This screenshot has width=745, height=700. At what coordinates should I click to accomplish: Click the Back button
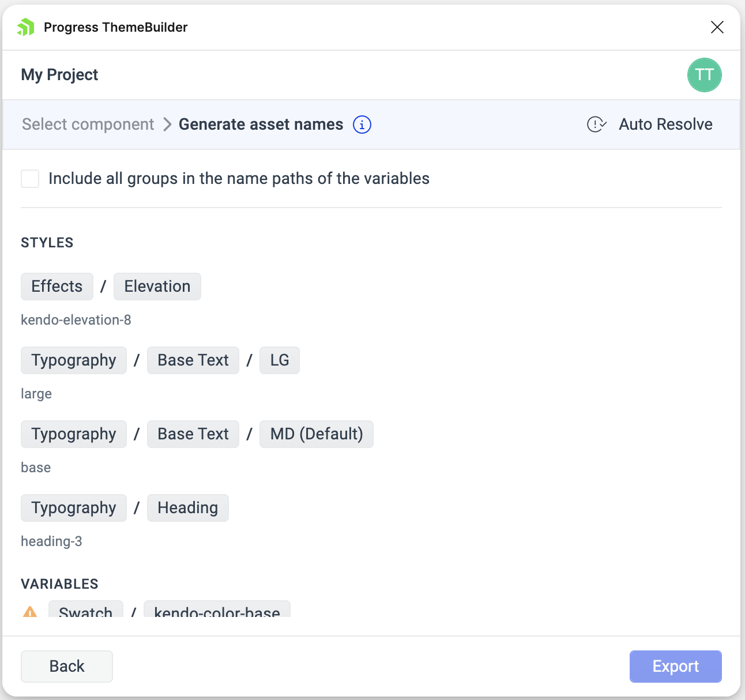(x=66, y=666)
